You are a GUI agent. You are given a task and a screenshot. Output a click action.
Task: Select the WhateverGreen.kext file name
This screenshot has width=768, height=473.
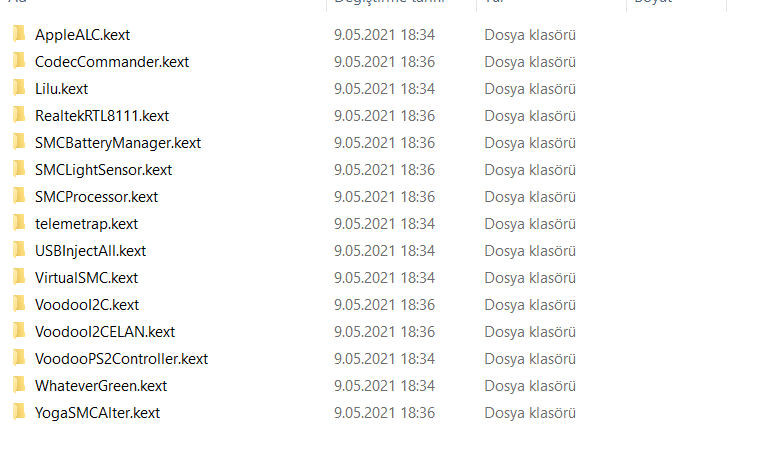101,386
